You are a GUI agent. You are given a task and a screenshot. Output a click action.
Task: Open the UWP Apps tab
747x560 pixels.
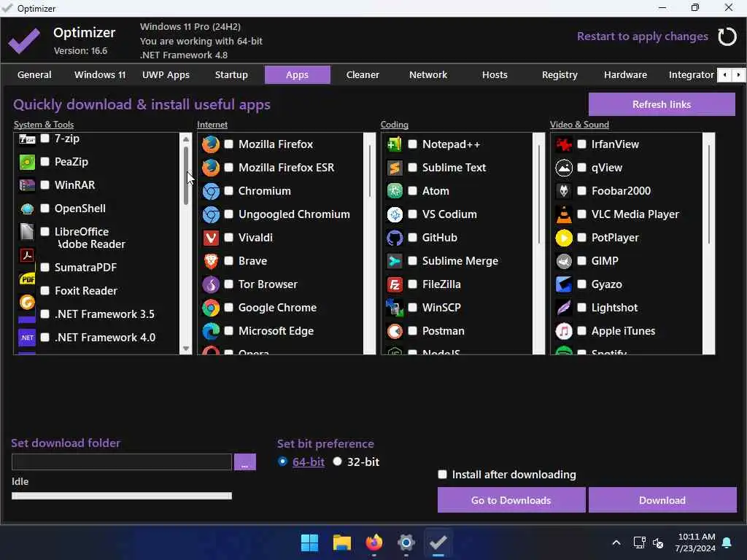[x=166, y=75]
